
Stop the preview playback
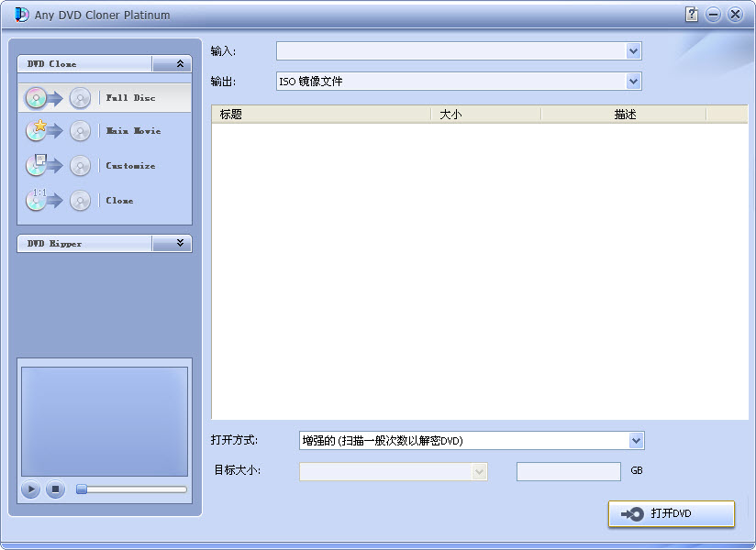click(55, 489)
